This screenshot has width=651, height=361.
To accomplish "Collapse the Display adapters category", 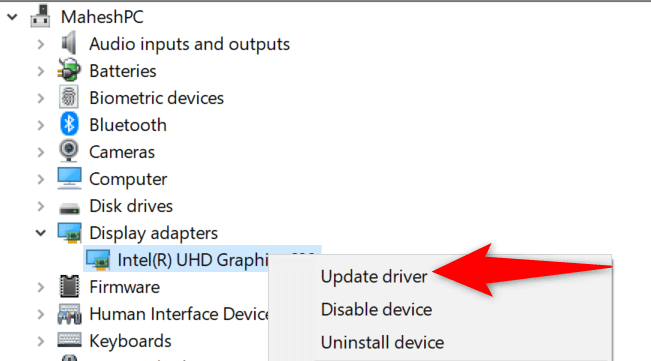I will click(x=41, y=233).
